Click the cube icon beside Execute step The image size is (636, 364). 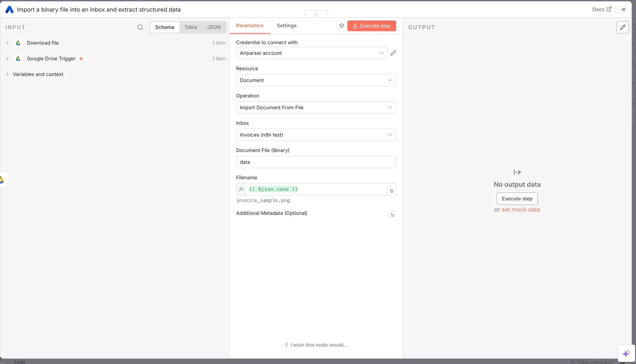coord(342,26)
